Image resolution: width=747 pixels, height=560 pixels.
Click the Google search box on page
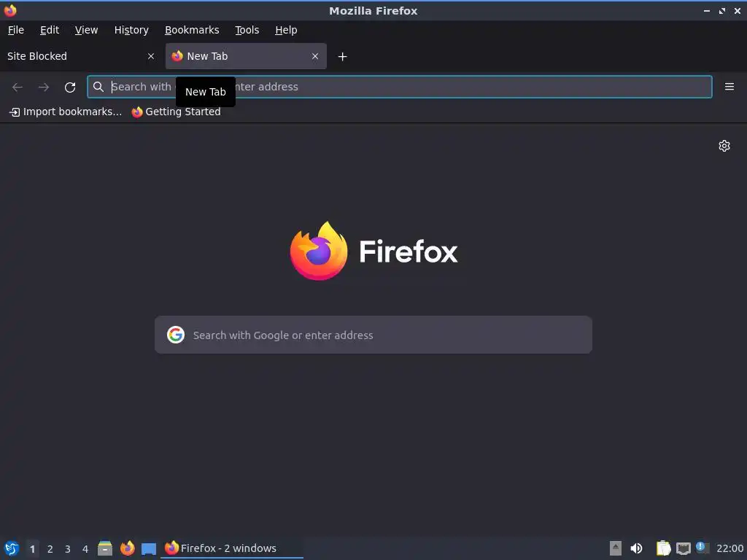373,335
